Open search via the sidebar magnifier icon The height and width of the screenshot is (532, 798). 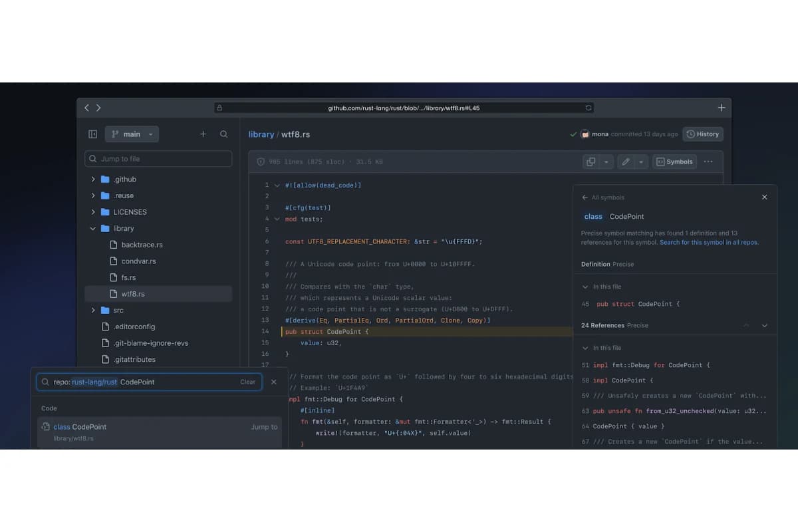(x=224, y=134)
